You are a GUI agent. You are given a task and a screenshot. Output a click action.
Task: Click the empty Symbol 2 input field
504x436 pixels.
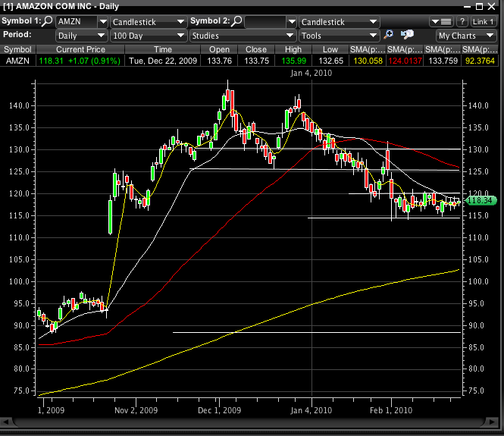point(265,21)
